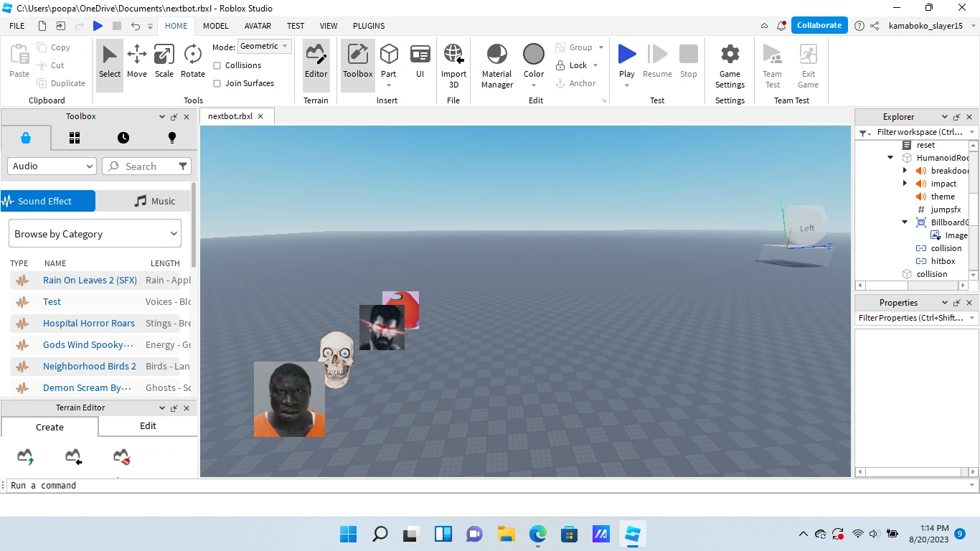Open the Browse by Category dropdown
The image size is (980, 551).
(94, 233)
